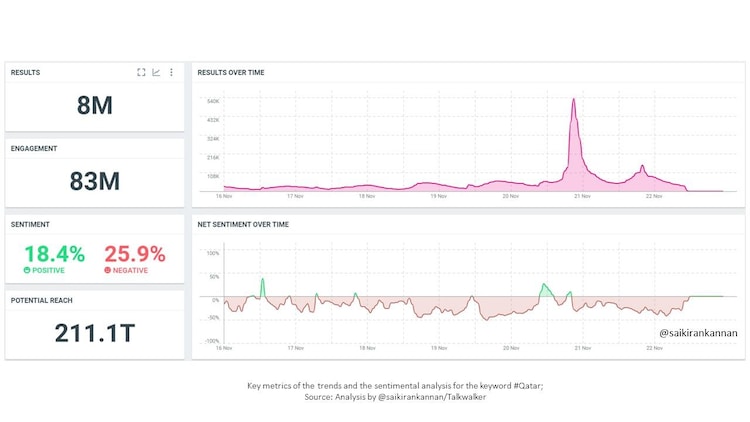Click the 83M engagement figure
This screenshot has height=422, width=750.
[x=95, y=181]
